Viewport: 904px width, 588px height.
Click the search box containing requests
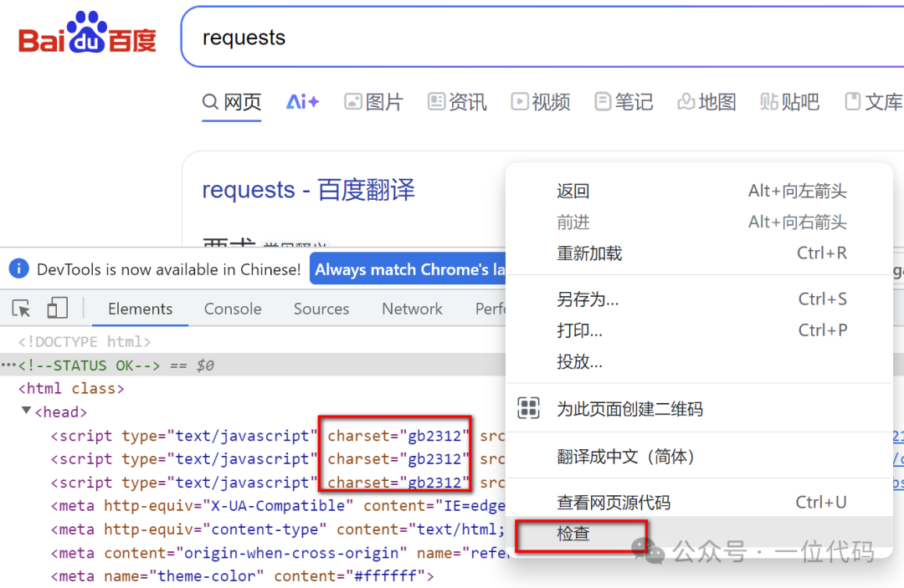tap(542, 38)
